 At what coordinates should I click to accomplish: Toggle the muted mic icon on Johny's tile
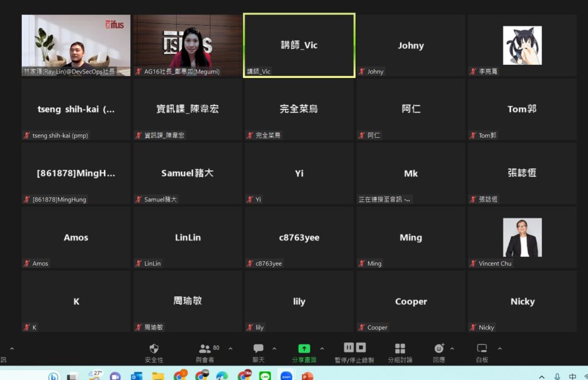tap(362, 72)
